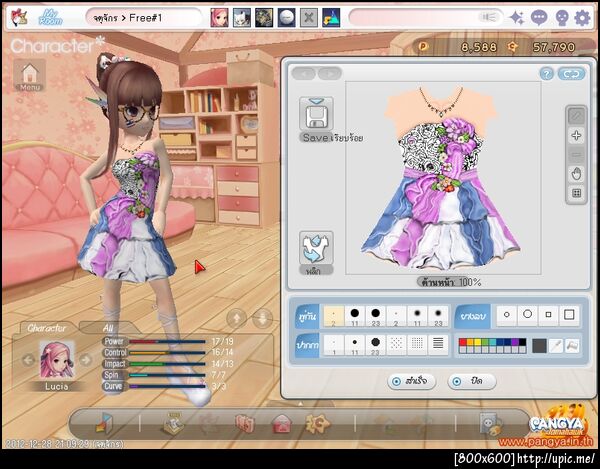Click the help question mark button
This screenshot has width=600, height=469.
point(546,73)
